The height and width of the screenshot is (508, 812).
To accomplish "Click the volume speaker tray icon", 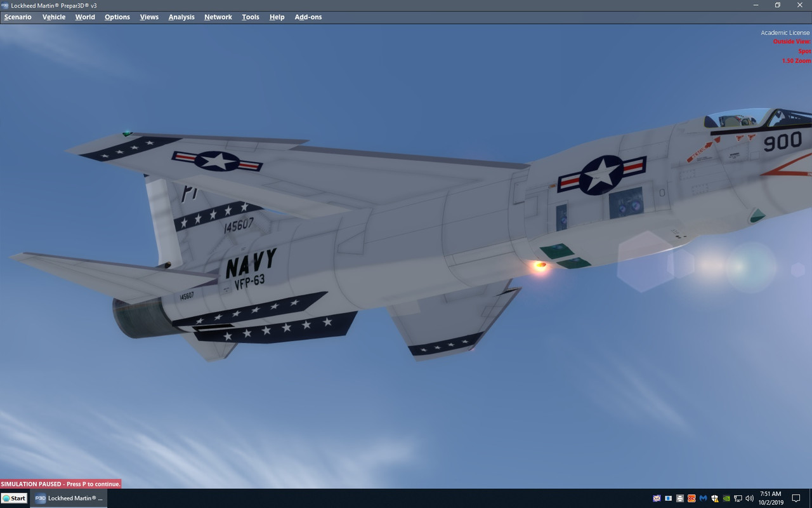I will pos(750,498).
